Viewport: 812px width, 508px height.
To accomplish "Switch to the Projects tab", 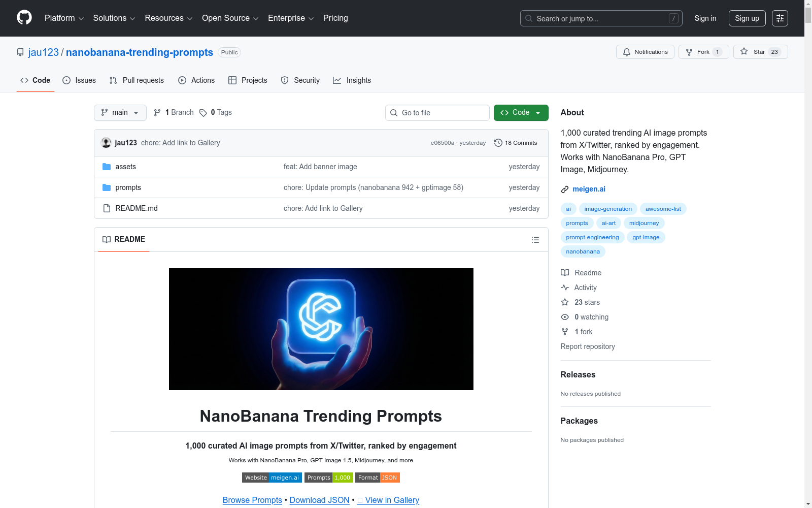I will 248,80.
